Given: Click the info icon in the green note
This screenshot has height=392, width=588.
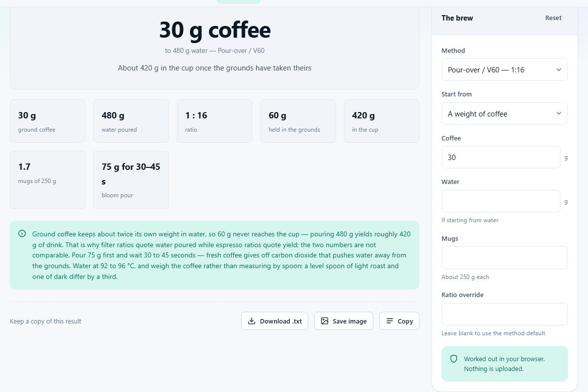Looking at the screenshot, I should coord(22,234).
